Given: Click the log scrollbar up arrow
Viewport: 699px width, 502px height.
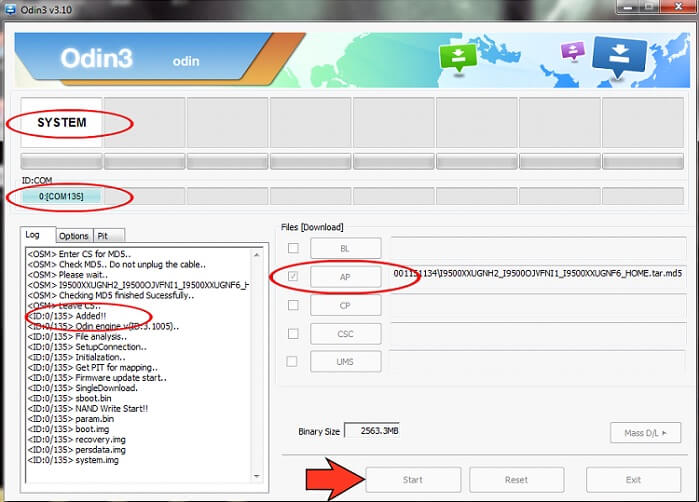Looking at the screenshot, I should (257, 255).
